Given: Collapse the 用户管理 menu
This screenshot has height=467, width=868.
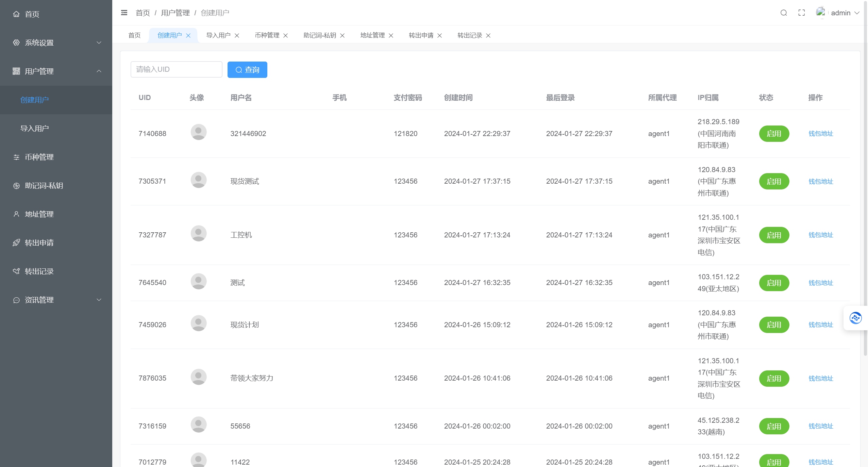Looking at the screenshot, I should point(39,71).
